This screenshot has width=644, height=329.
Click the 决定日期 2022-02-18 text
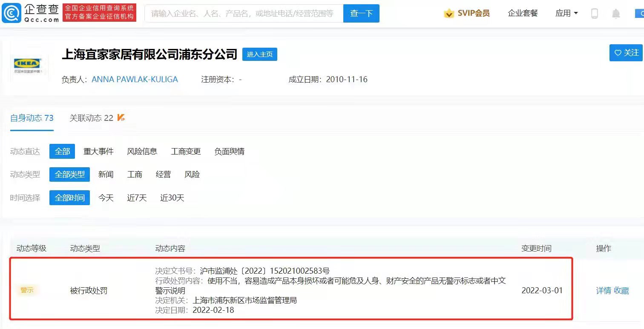tap(195, 310)
